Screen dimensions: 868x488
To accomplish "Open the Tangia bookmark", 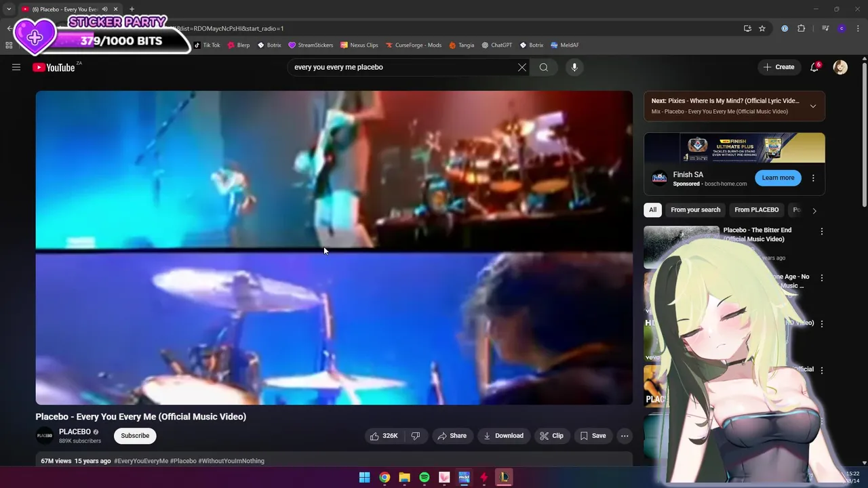I will [x=461, y=45].
